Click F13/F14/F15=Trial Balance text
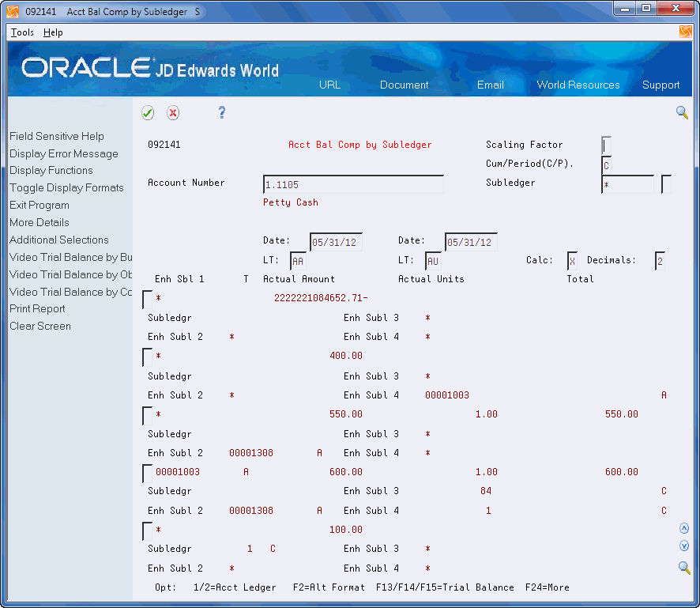700x608 pixels. 445,587
